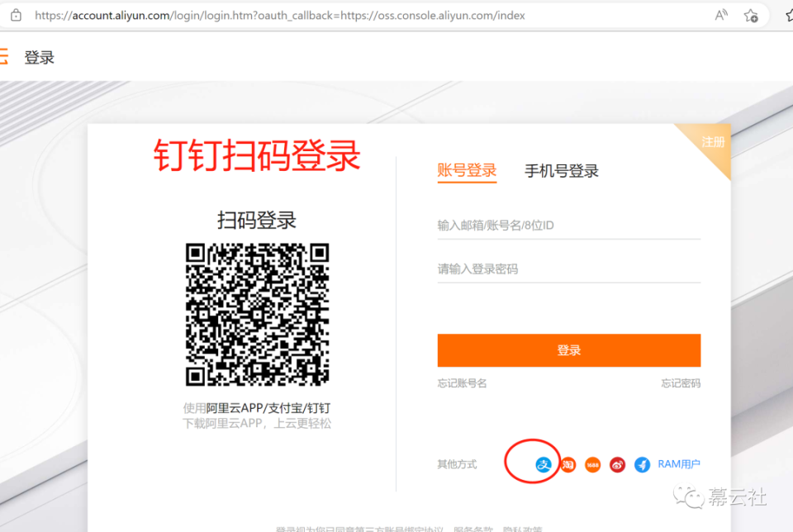Viewport: 793px width, 532px height.
Task: Open the RAM用户 login link
Action: 677,464
